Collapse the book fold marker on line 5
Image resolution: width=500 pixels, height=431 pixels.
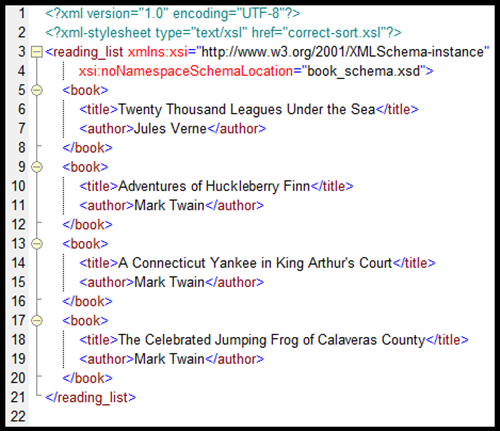click(x=37, y=90)
